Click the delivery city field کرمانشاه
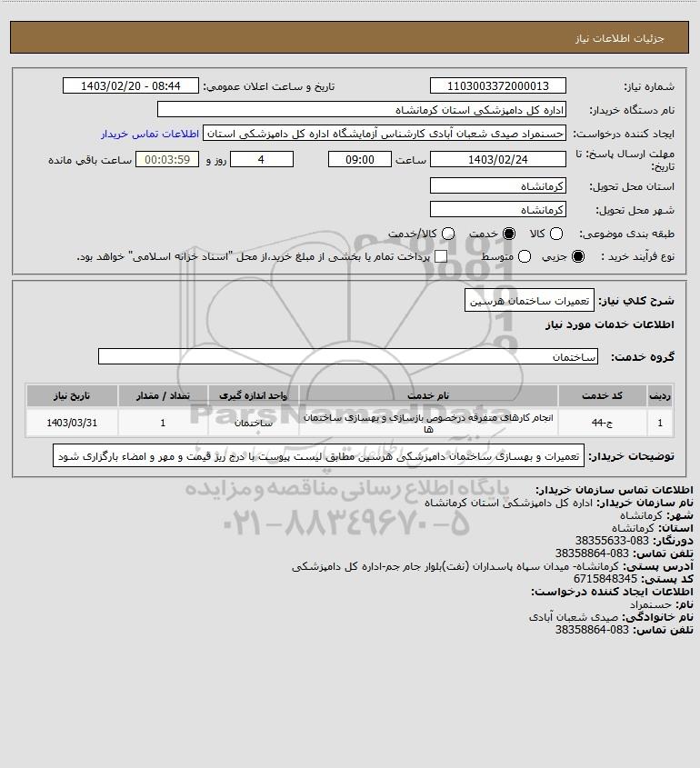This screenshot has width=700, height=768. click(497, 210)
